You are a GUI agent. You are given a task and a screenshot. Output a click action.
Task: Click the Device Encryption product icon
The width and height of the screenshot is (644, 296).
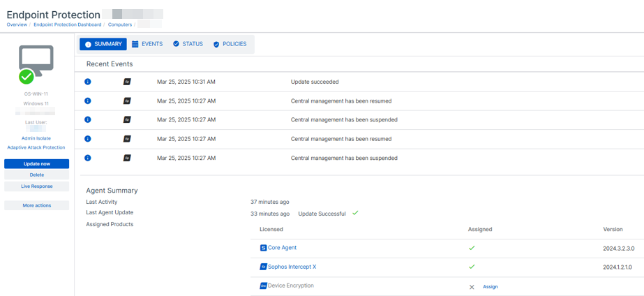[263, 286]
